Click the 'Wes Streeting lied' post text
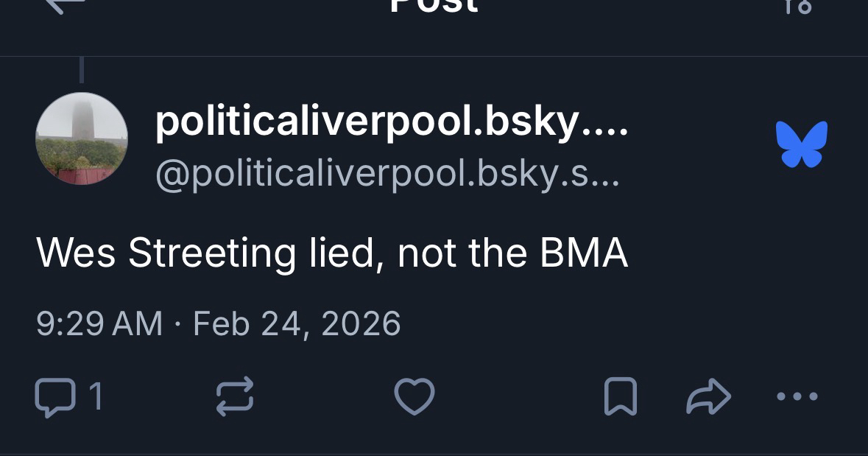Image resolution: width=868 pixels, height=456 pixels. pos(331,253)
